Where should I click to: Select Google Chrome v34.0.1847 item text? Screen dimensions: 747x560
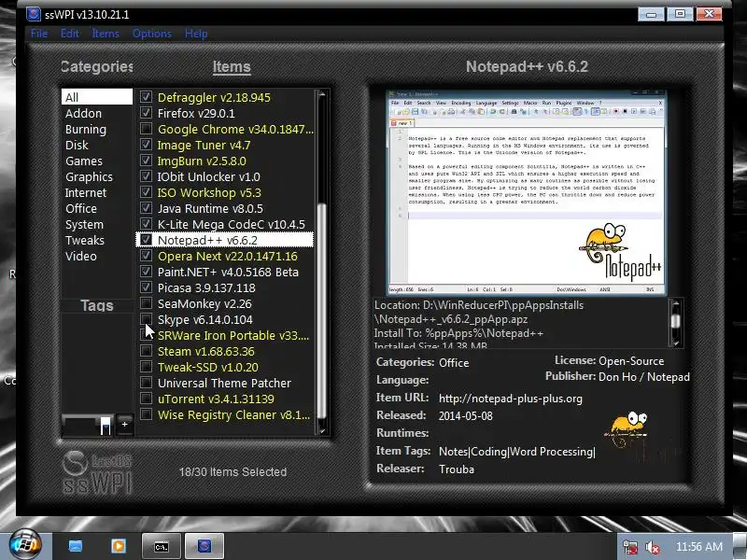point(235,130)
